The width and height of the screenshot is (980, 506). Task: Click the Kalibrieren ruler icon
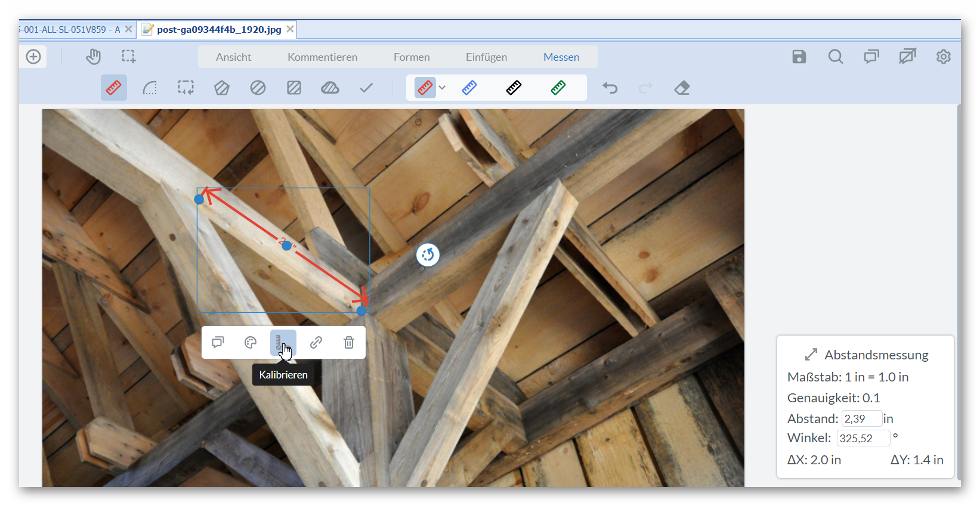click(x=283, y=343)
